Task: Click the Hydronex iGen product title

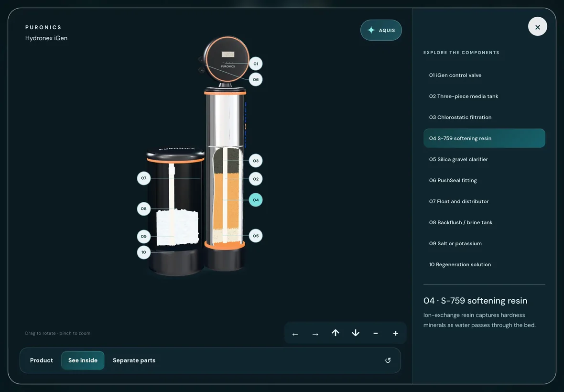Action: (x=46, y=38)
